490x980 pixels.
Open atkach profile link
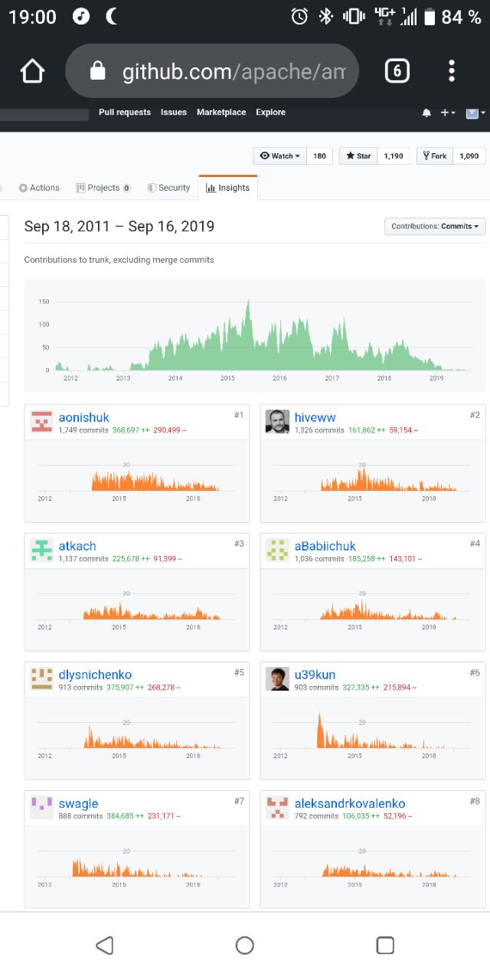tap(77, 546)
